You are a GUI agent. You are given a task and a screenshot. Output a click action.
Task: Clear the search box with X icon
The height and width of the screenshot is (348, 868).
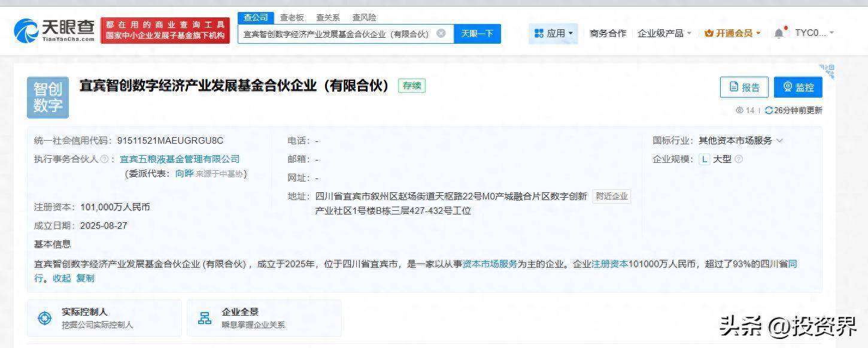coord(441,34)
